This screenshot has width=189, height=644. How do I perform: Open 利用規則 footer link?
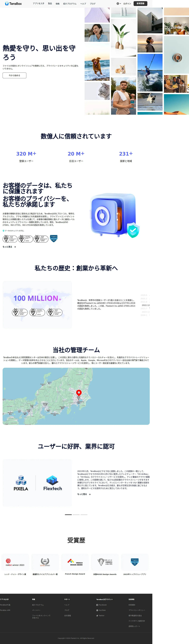pyautogui.click(x=132, y=605)
